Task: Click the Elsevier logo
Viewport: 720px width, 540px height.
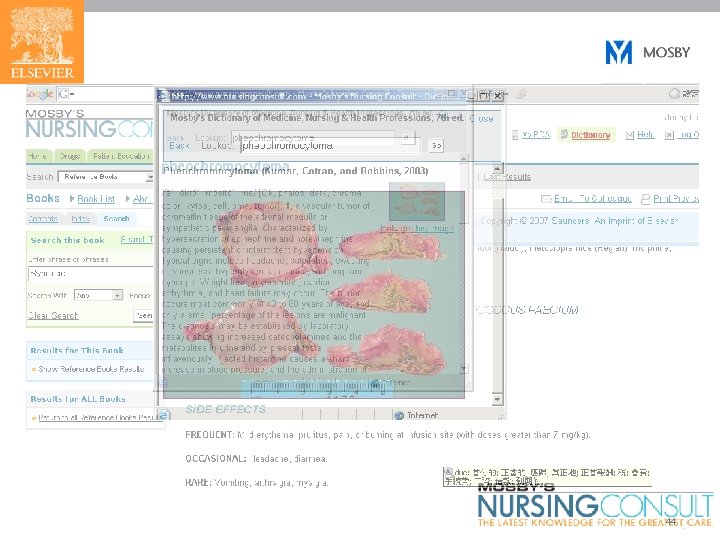Action: coord(42,42)
